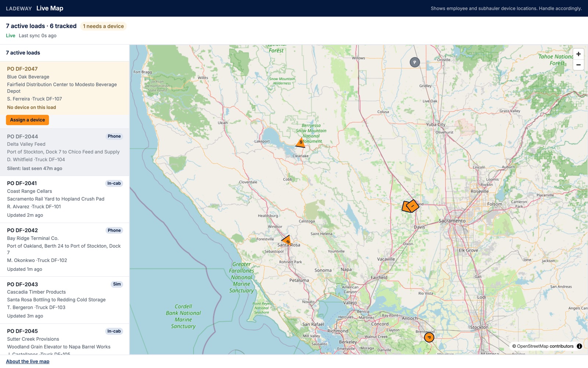588x368 pixels.
Task: Select the orange S triangle marker at Santa Rosa
Action: click(287, 241)
